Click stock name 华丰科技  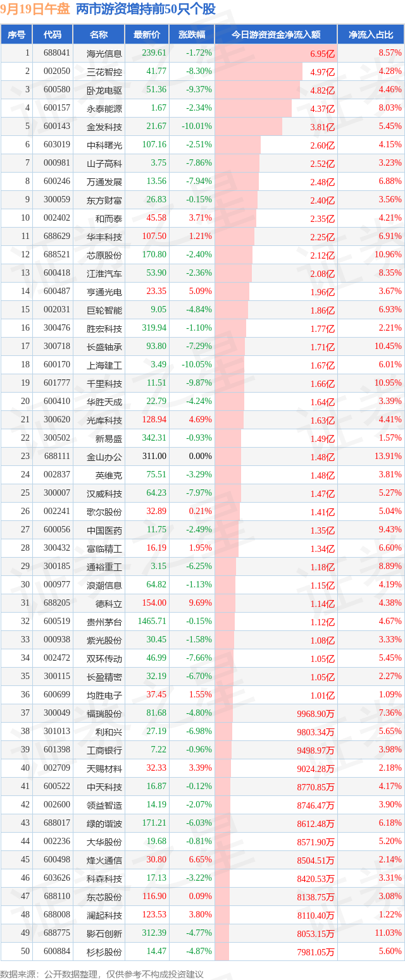[x=104, y=237]
